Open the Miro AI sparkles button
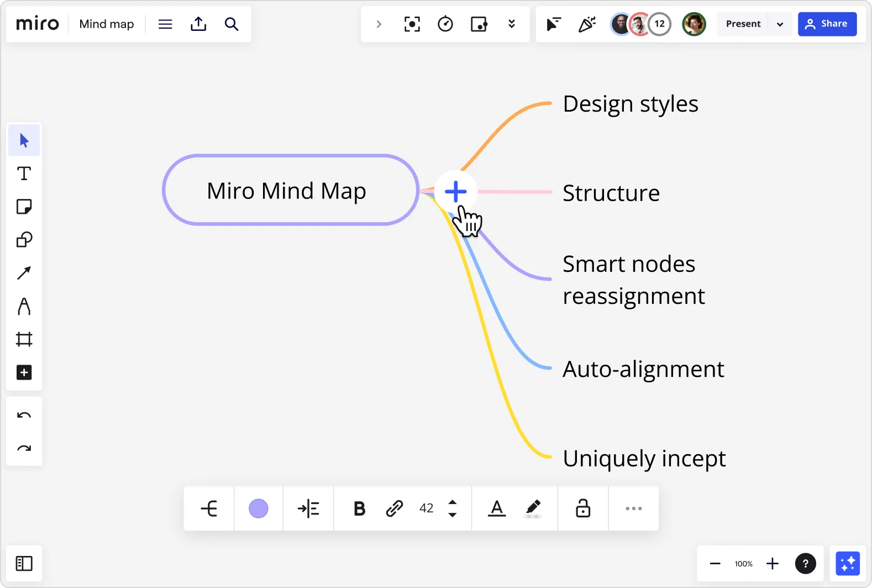Image resolution: width=872 pixels, height=588 pixels. (848, 564)
